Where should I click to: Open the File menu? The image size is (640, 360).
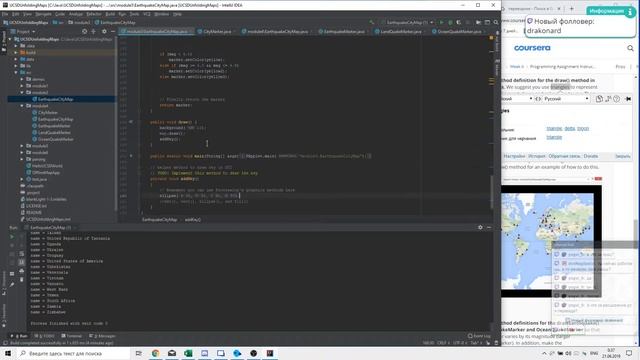(x=5, y=14)
